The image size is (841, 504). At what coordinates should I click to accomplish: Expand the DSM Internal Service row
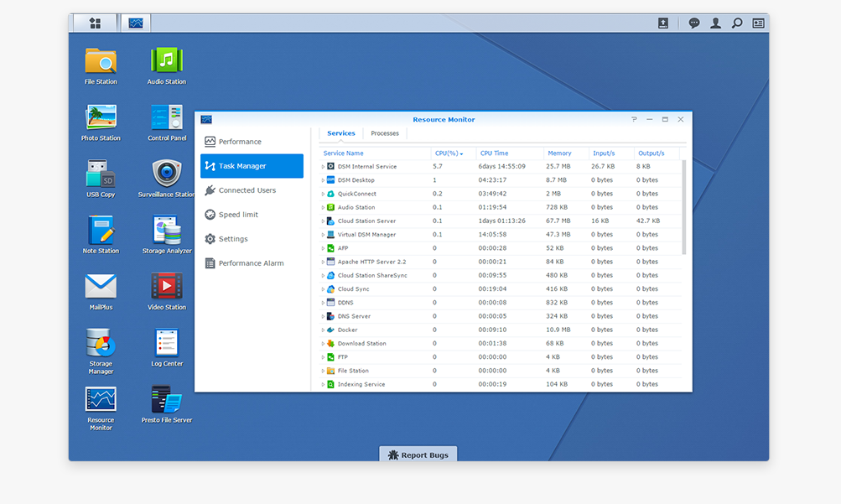coord(323,167)
